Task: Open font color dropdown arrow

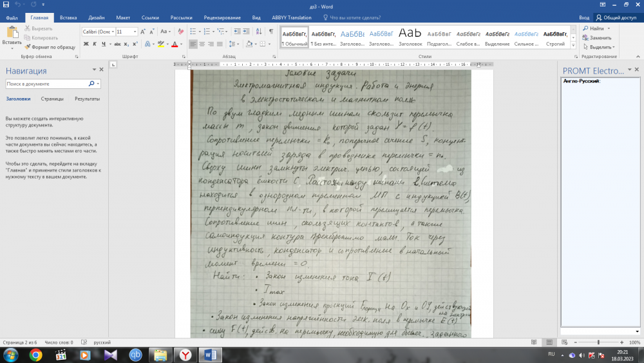Action: pyautogui.click(x=181, y=44)
